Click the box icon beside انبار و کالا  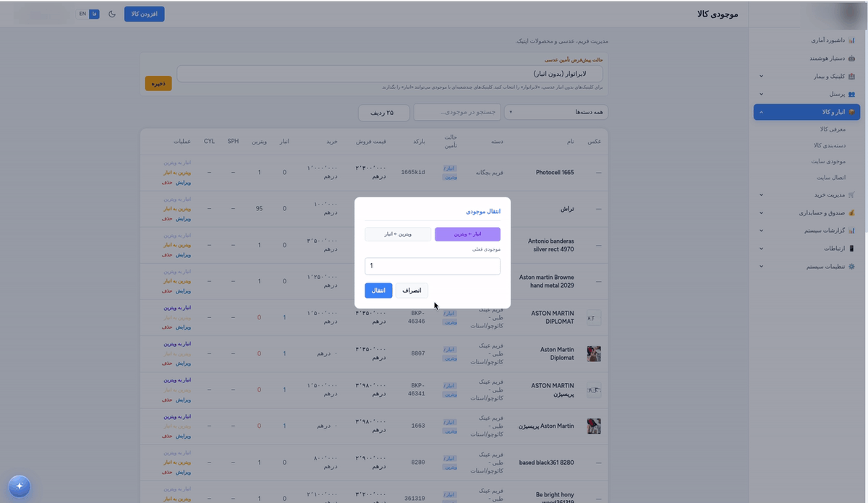(x=851, y=112)
